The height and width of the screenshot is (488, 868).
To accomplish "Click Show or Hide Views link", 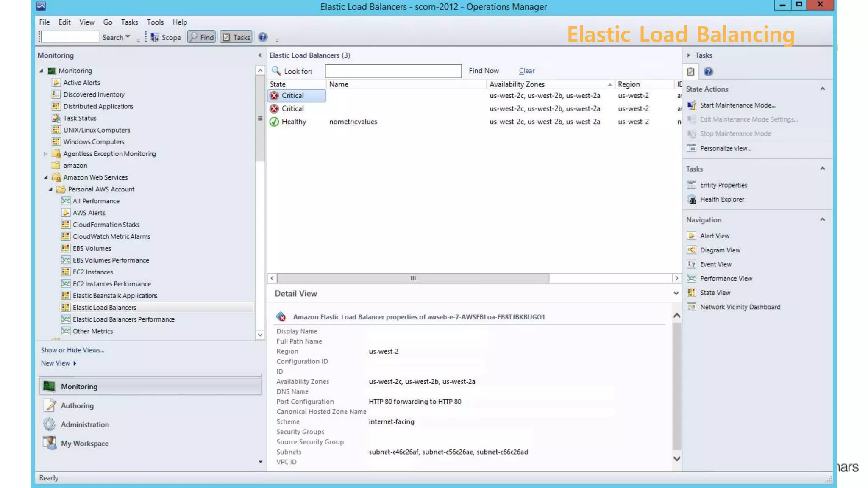I will [72, 350].
